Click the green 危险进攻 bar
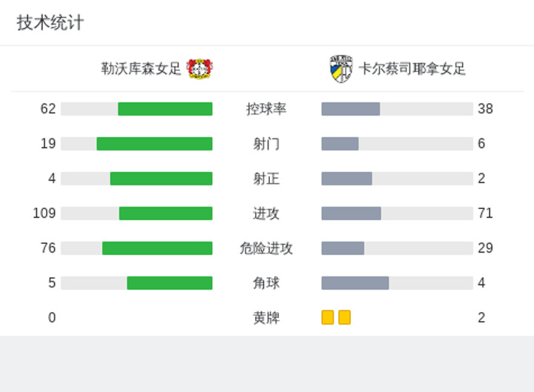This screenshot has width=534, height=392. (157, 248)
